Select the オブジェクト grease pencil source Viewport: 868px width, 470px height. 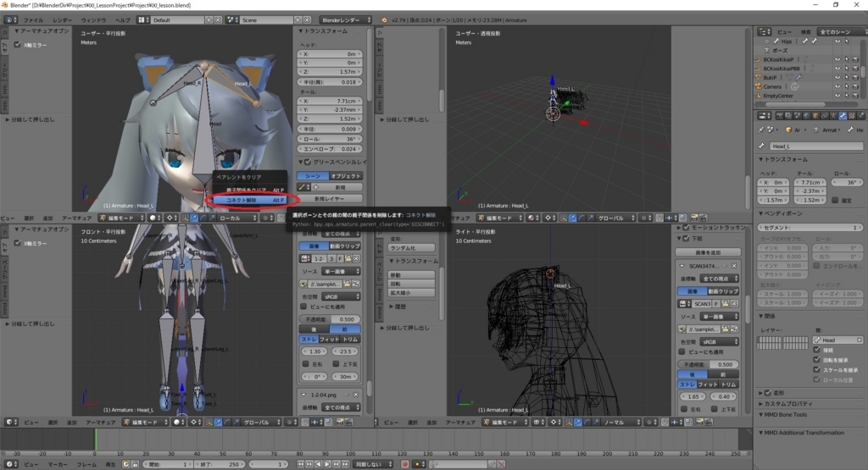coord(346,176)
